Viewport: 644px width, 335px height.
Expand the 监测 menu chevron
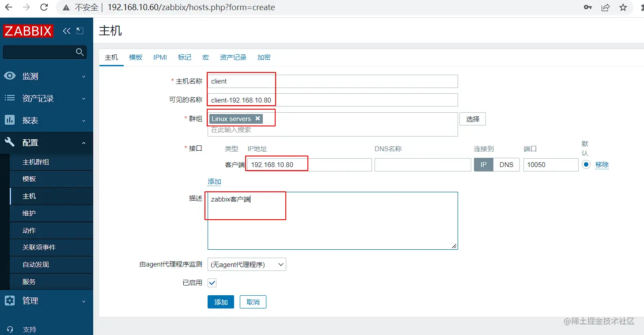tap(83, 76)
